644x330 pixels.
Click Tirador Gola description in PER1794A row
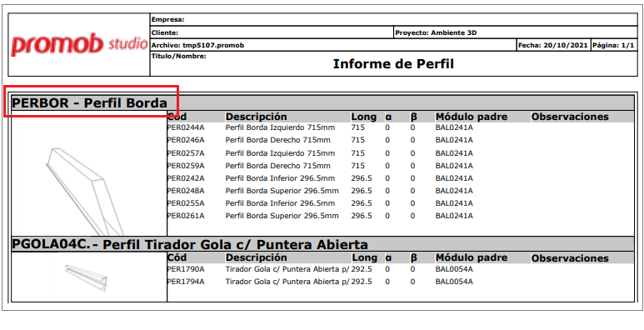pyautogui.click(x=287, y=282)
